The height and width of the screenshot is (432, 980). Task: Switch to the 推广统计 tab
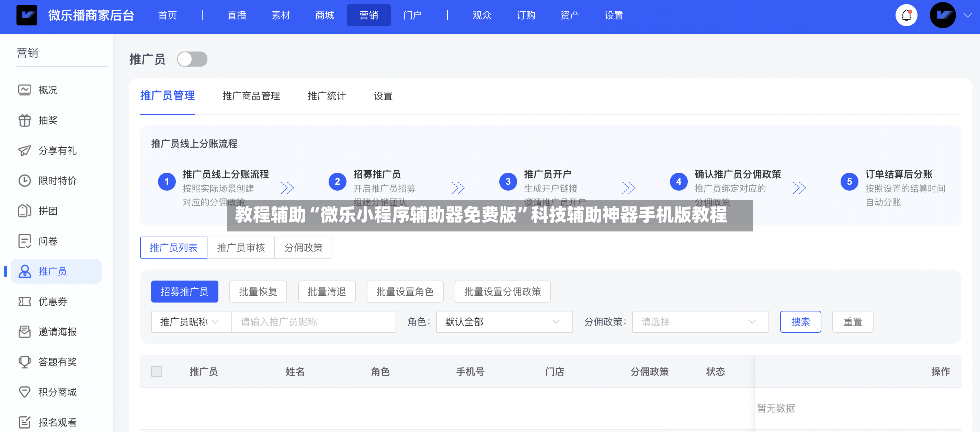pyautogui.click(x=327, y=96)
